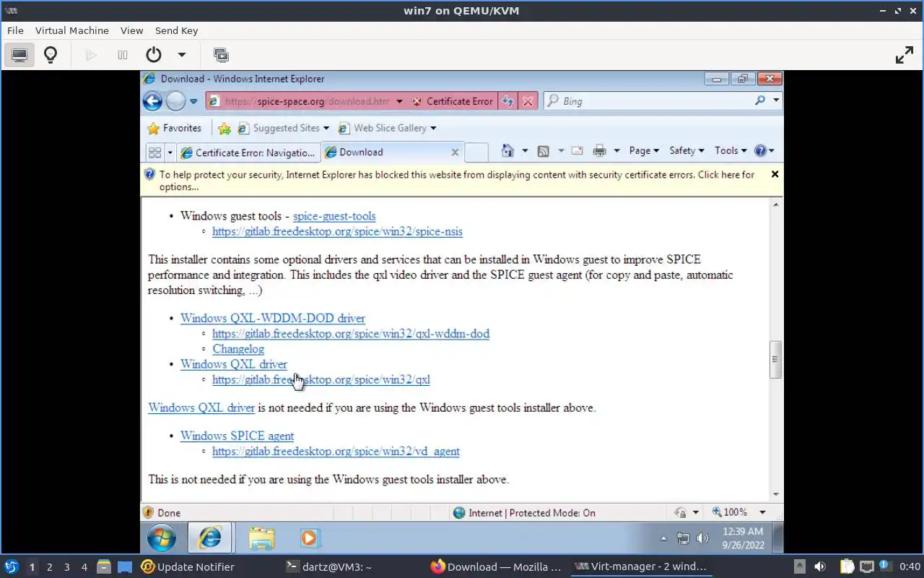Switch to Certificate Error Navigation tab
Image resolution: width=924 pixels, height=578 pixels.
click(x=248, y=152)
